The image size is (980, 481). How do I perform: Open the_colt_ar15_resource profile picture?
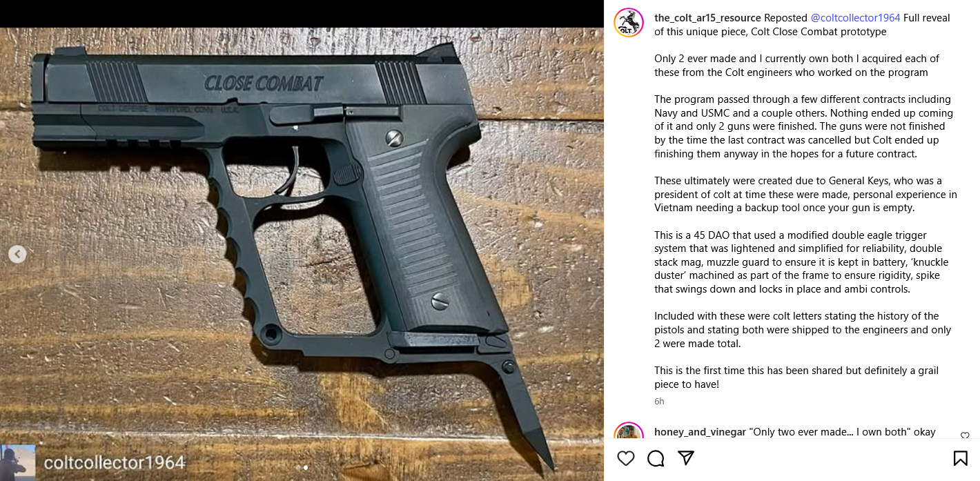pos(629,23)
